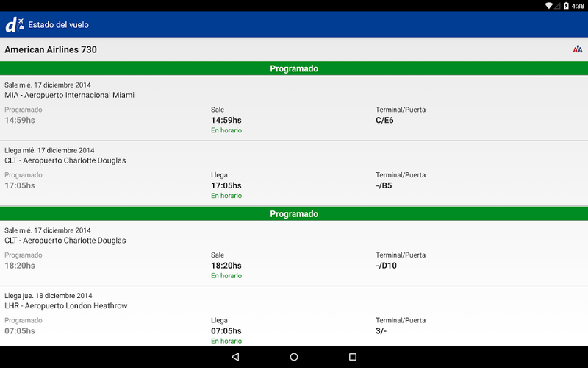The height and width of the screenshot is (368, 588).
Task: Tap bold departure time 18:20hs
Action: click(226, 266)
